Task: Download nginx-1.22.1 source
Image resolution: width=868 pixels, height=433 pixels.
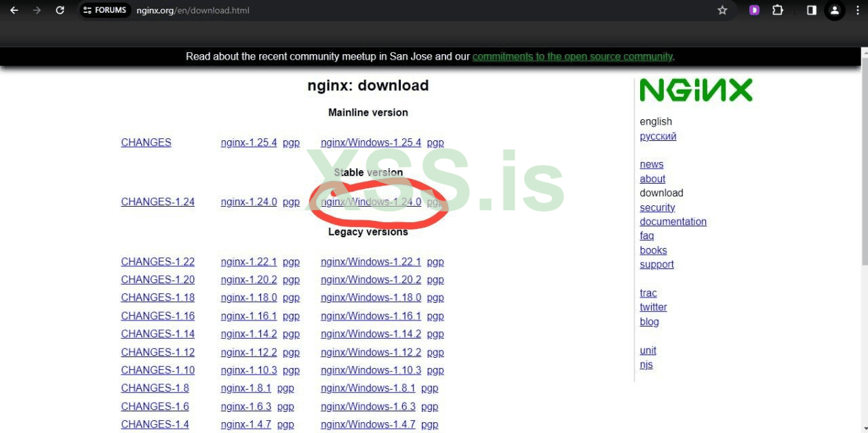Action: [x=249, y=262]
